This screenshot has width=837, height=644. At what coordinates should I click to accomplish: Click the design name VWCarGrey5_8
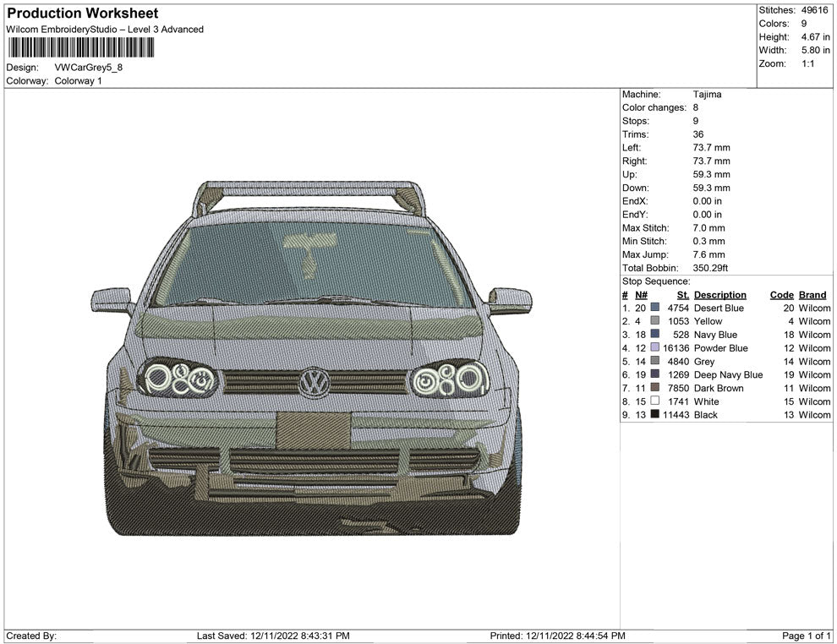pyautogui.click(x=89, y=68)
